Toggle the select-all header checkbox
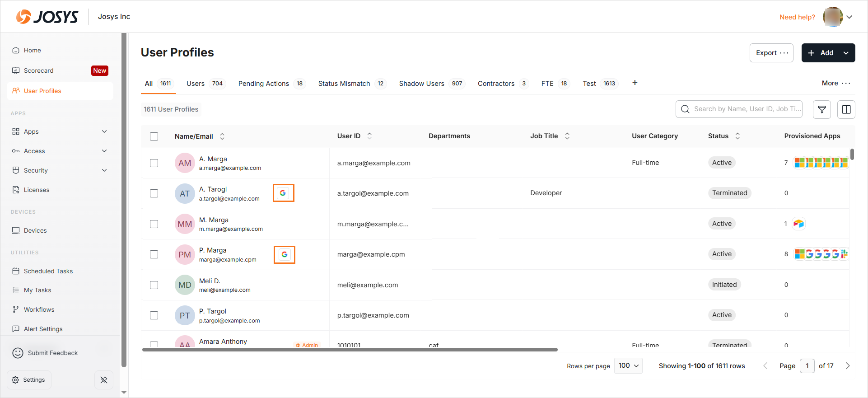Screen dimensions: 868x398 [154, 136]
